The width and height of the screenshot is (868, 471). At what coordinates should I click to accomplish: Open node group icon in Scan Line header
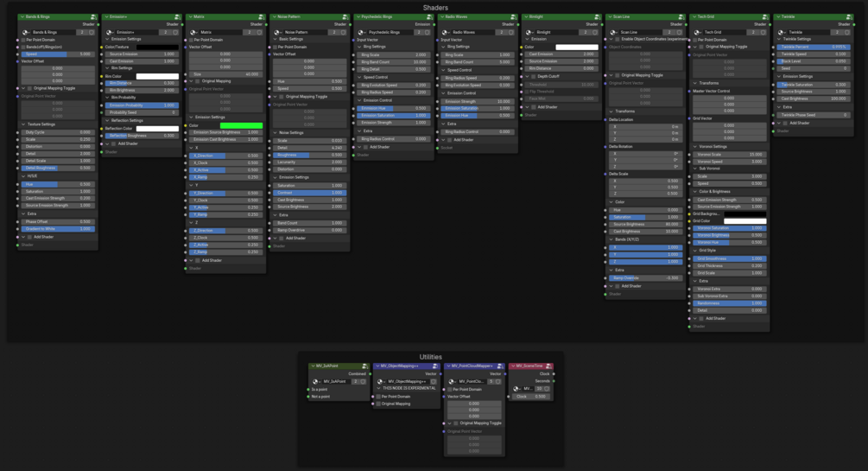point(681,17)
